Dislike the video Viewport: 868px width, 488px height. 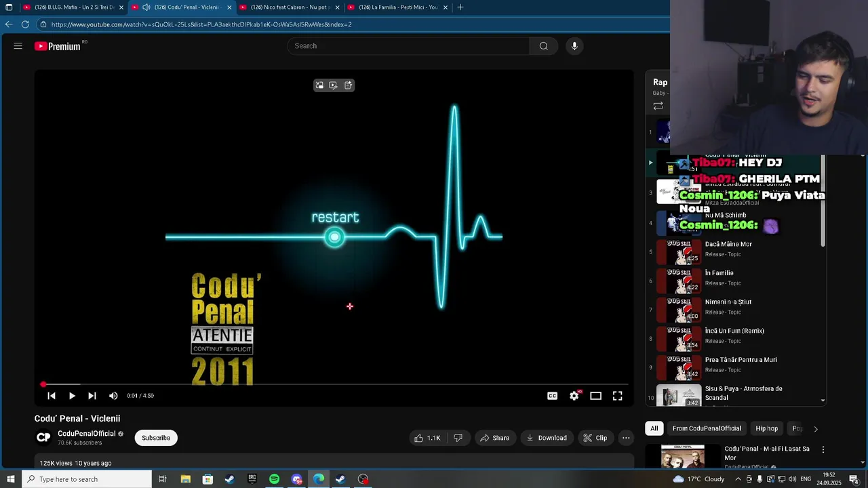458,438
